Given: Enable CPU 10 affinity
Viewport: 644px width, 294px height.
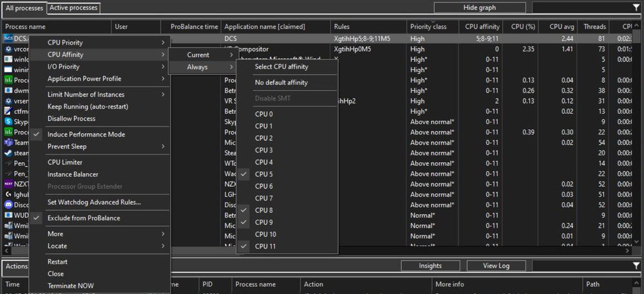Looking at the screenshot, I should (287, 234).
